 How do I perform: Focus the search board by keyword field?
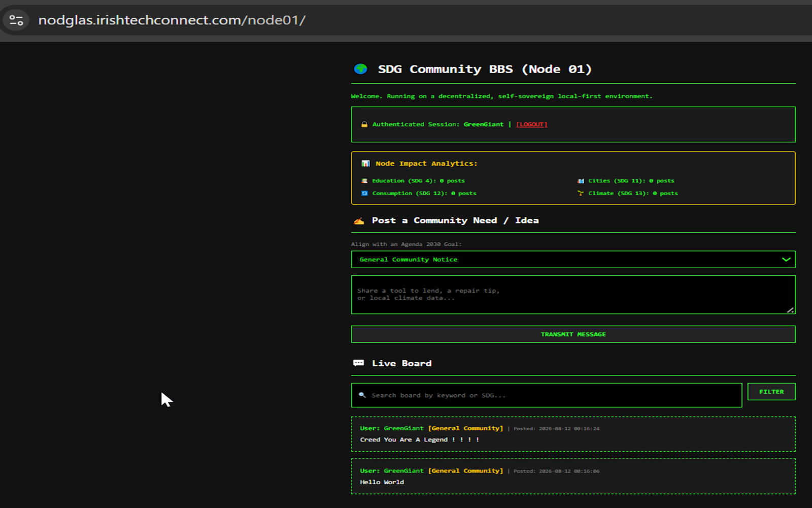[x=547, y=395]
